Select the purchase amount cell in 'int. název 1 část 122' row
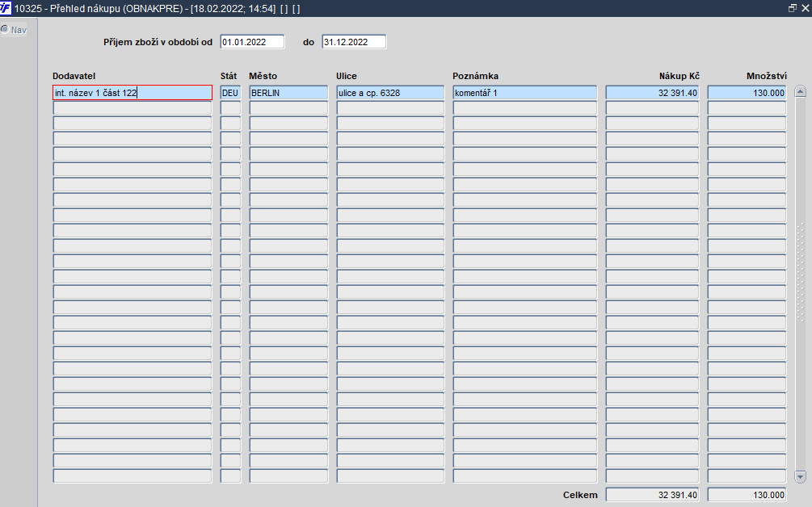The image size is (812, 507). click(652, 93)
